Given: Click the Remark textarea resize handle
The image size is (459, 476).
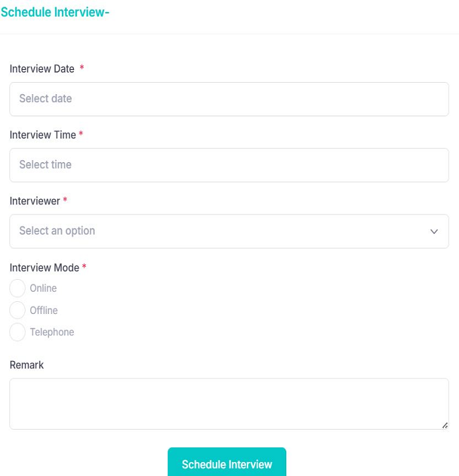Looking at the screenshot, I should pos(444,425).
